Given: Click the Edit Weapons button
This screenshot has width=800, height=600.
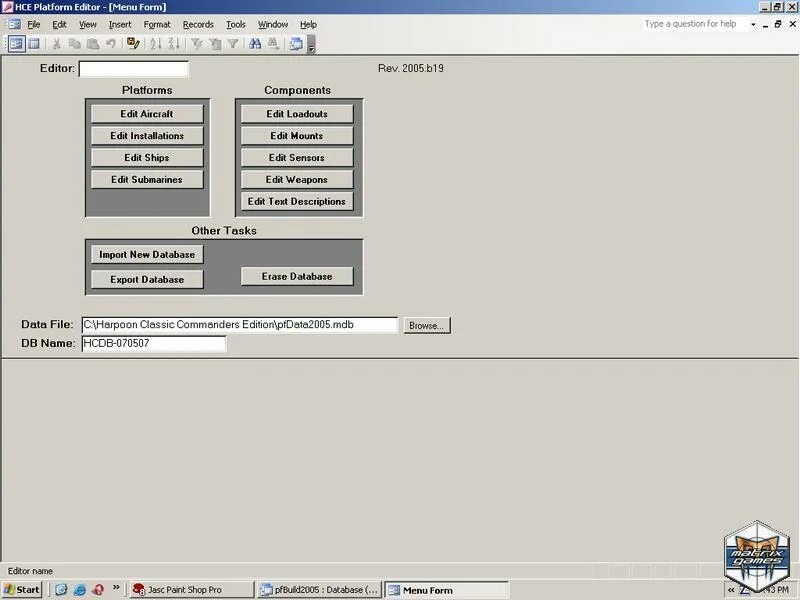Looking at the screenshot, I should 297,180.
